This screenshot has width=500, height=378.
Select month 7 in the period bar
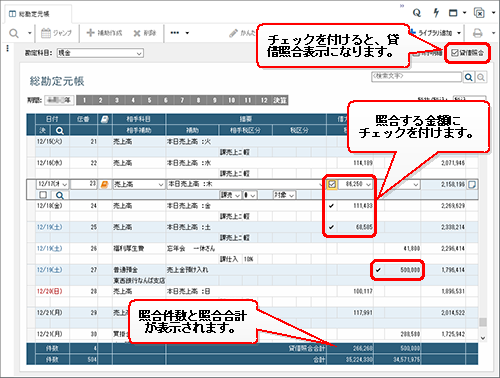[182, 100]
